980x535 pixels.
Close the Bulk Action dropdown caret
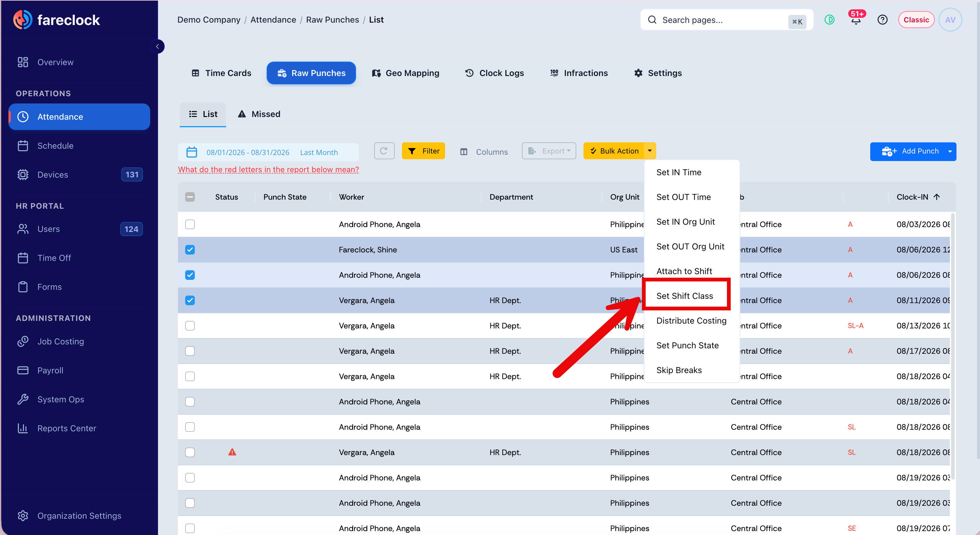click(x=650, y=151)
